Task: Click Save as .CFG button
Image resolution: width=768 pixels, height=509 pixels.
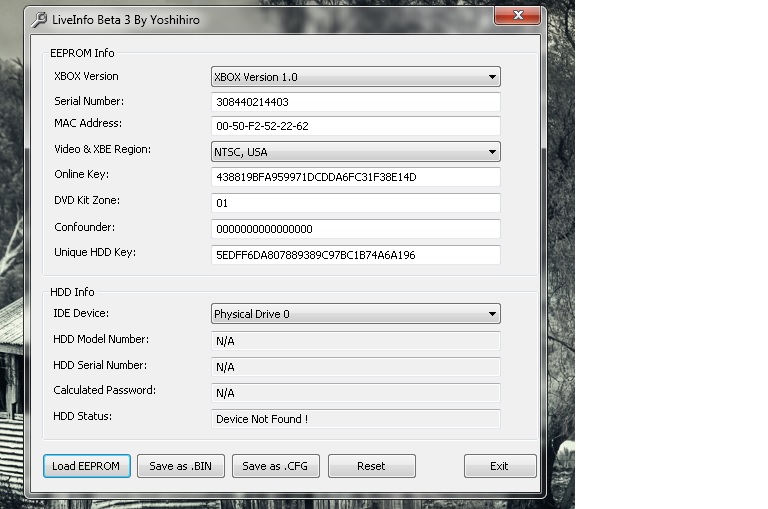Action: (x=276, y=466)
